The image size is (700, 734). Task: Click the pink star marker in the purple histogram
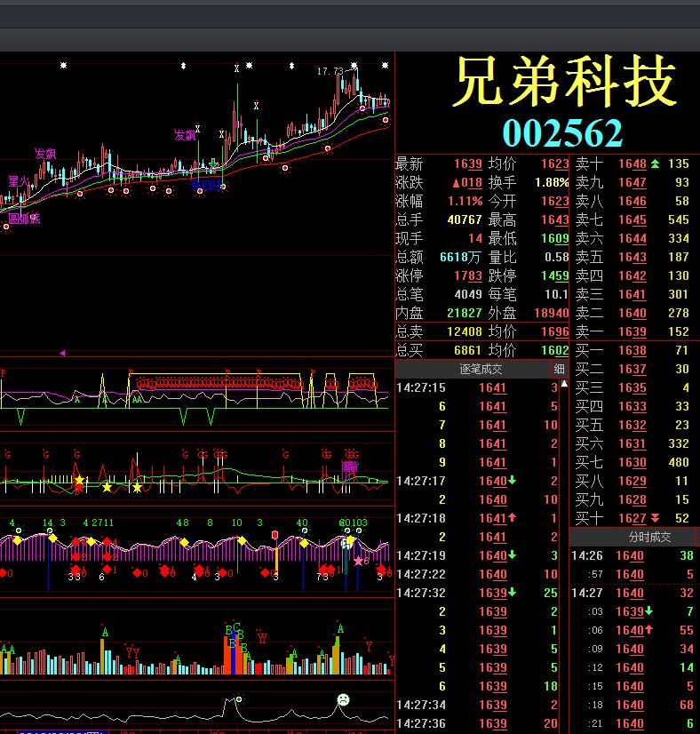click(x=358, y=562)
